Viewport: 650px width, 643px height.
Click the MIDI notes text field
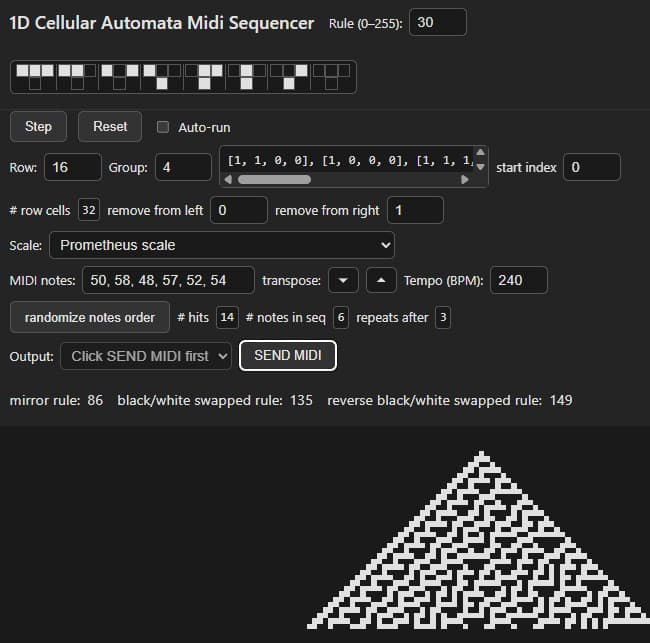coord(168,281)
